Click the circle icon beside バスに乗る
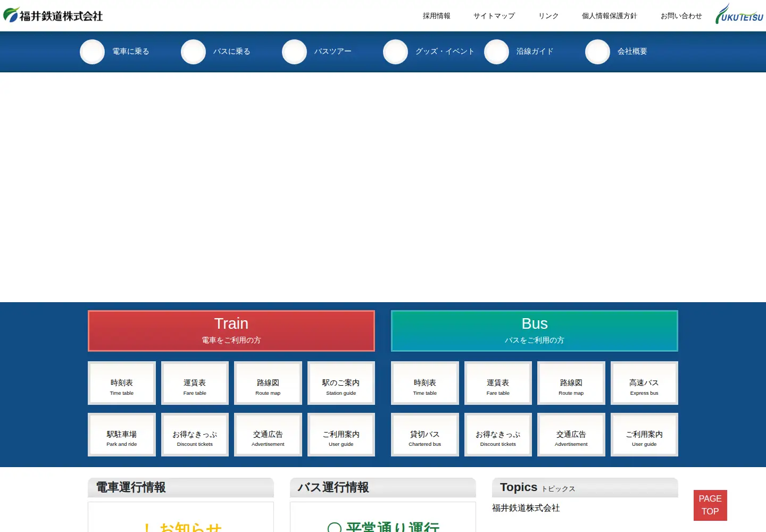Viewport: 766px width, 532px height. point(193,52)
